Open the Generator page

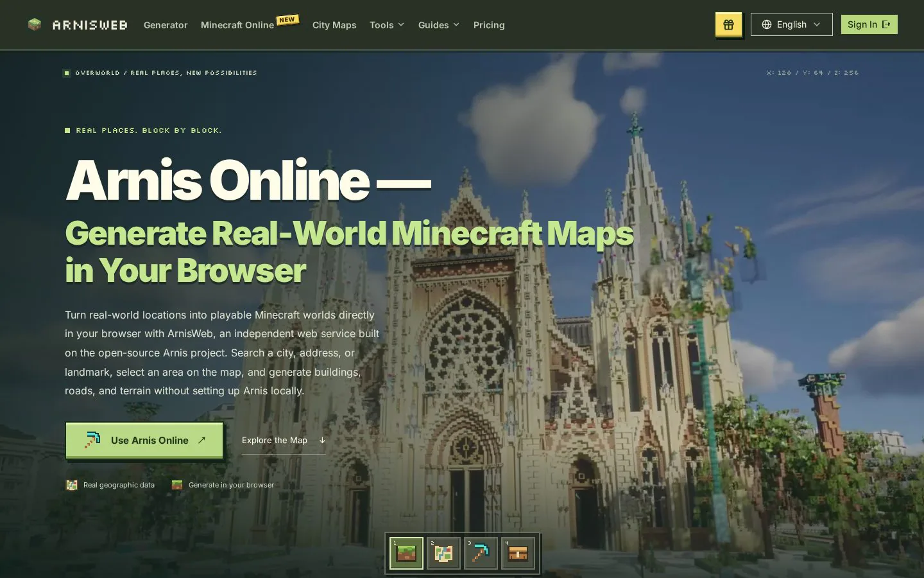tap(166, 25)
